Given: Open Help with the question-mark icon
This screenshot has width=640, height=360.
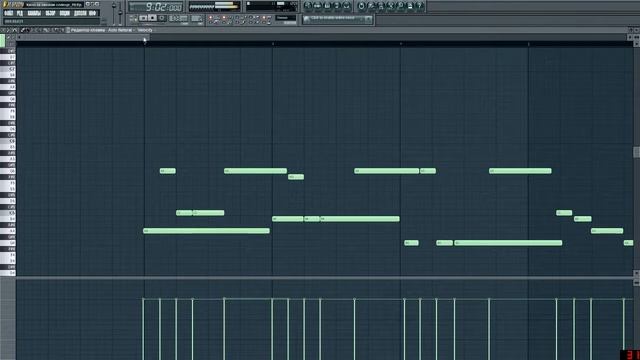Looking at the screenshot, I should [419, 6].
